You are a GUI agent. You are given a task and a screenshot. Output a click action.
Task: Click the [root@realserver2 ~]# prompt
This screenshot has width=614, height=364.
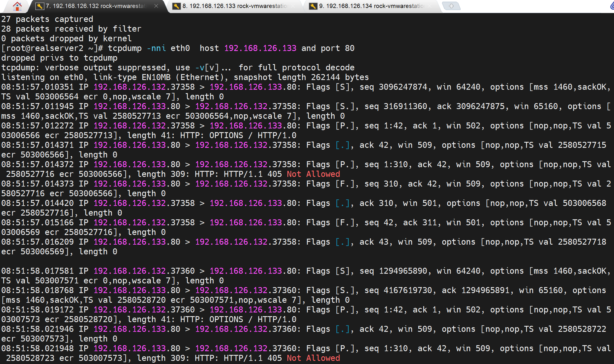pos(52,48)
